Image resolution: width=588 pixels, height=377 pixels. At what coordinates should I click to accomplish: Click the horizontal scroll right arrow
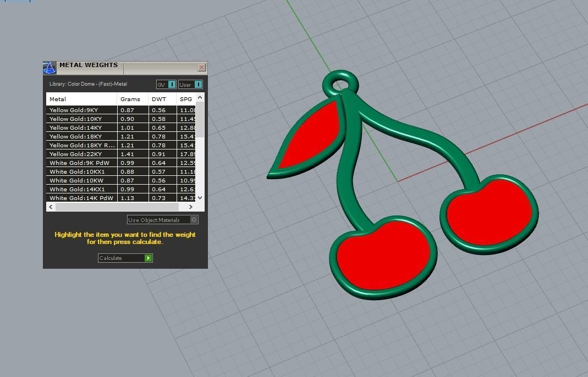(x=191, y=207)
